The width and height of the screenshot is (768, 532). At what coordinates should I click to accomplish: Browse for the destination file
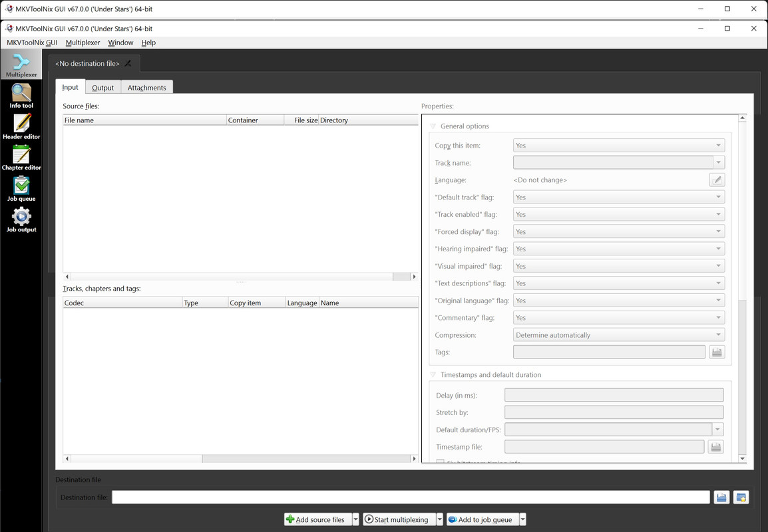tap(721, 497)
